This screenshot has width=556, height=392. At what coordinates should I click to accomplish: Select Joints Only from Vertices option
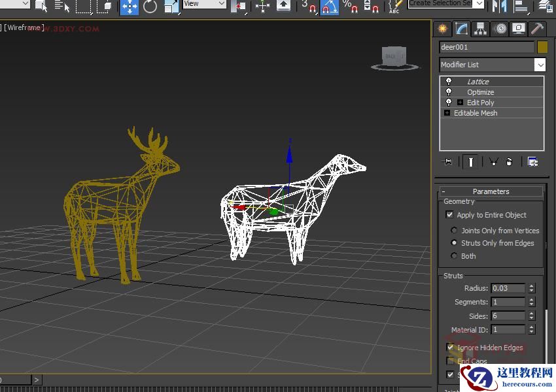point(454,231)
